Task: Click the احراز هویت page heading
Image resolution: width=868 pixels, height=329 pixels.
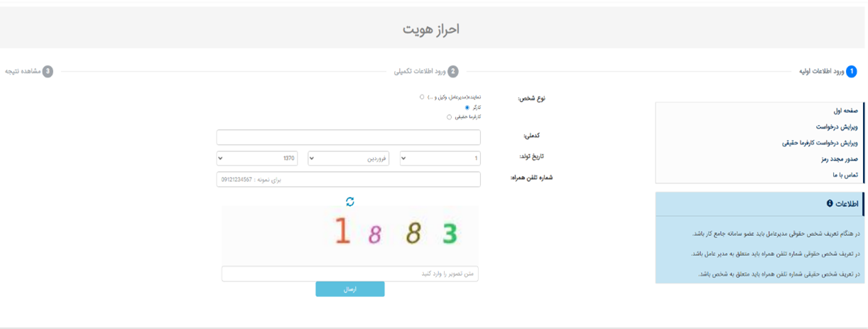Action: pos(431,29)
